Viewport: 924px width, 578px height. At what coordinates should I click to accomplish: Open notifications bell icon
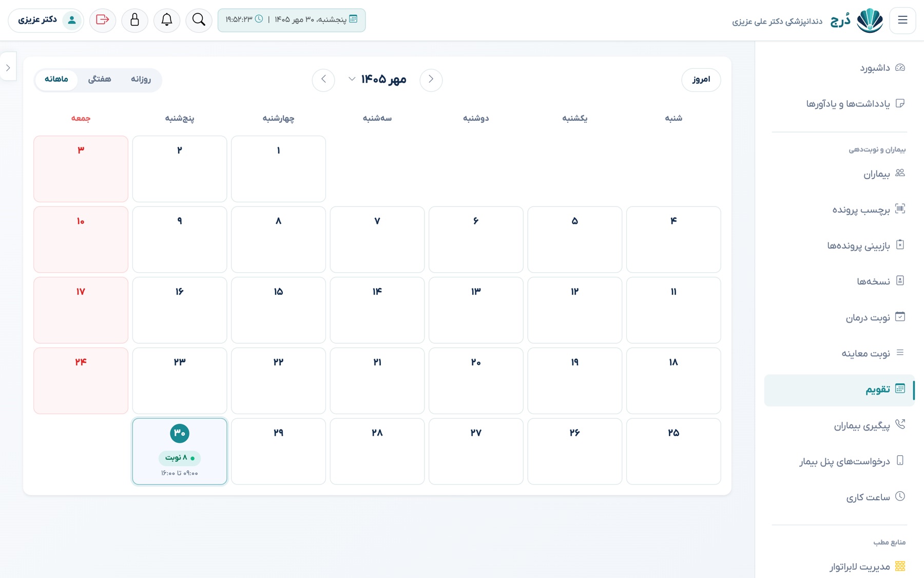pyautogui.click(x=167, y=20)
